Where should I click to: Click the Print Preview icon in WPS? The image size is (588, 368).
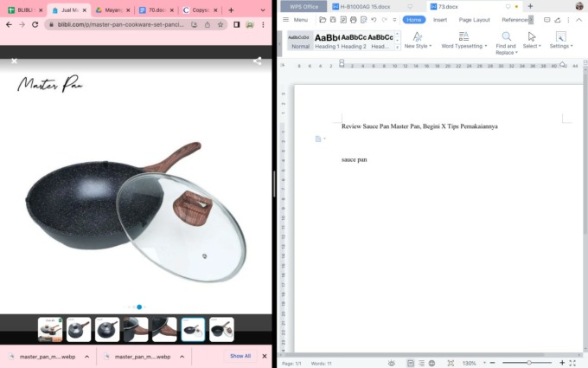363,20
